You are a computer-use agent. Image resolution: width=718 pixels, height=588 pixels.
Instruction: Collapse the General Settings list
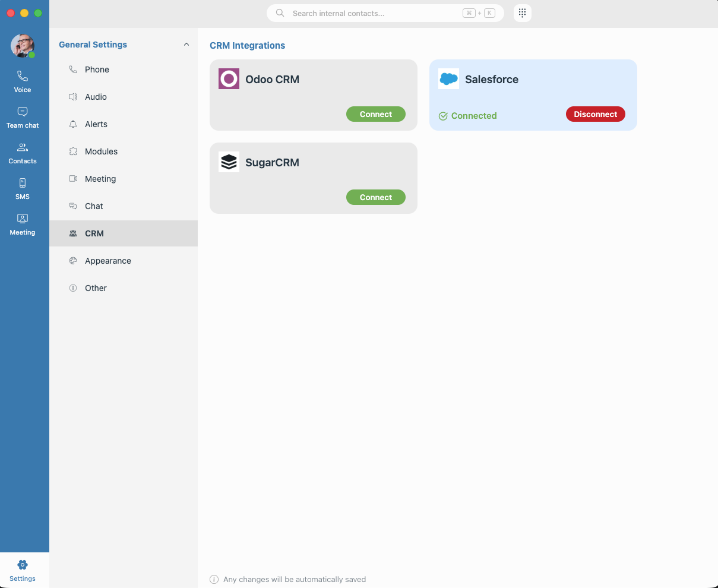(x=186, y=44)
